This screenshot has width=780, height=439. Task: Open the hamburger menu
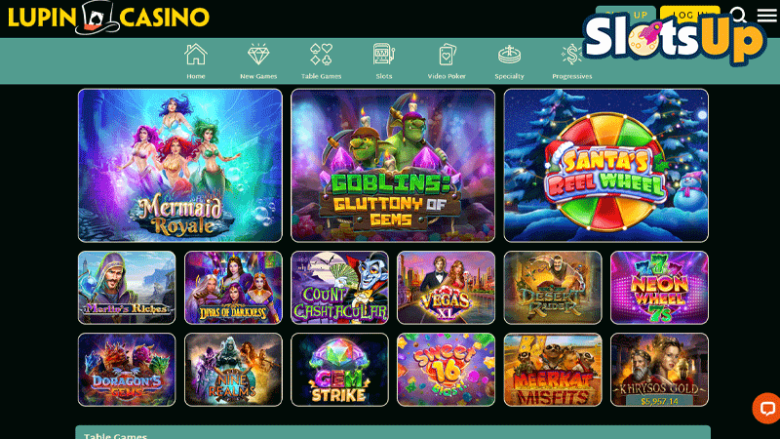coord(767,15)
